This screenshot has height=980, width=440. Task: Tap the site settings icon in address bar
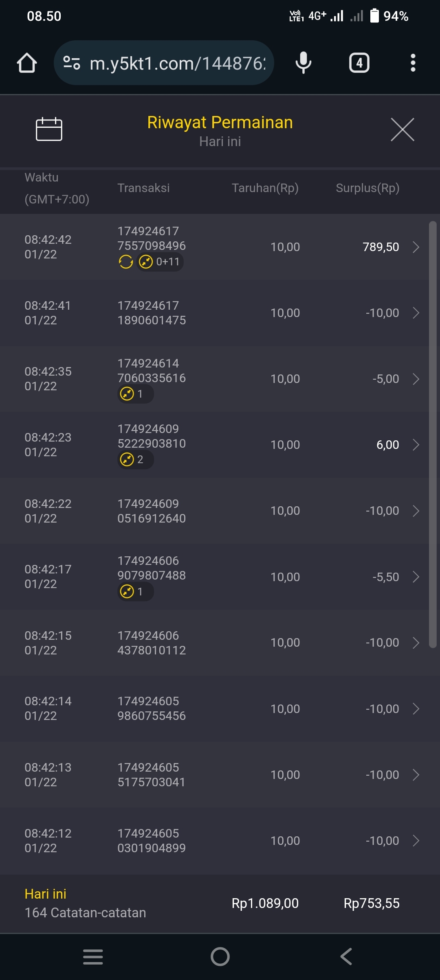coord(72,63)
